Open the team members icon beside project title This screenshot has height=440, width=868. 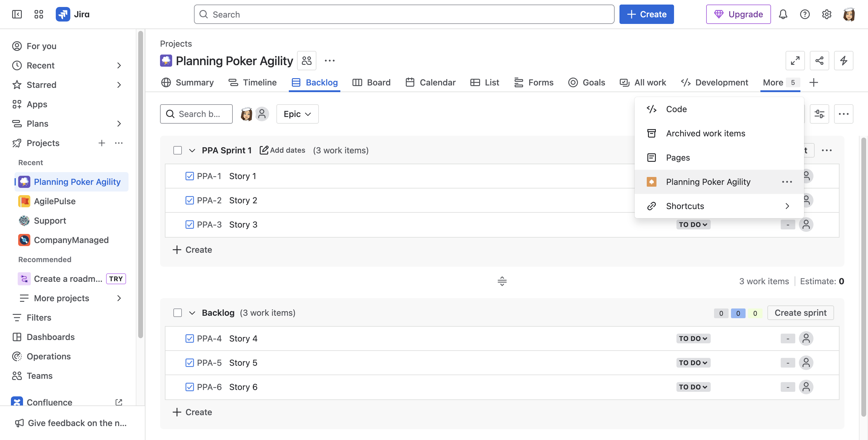[x=307, y=61]
